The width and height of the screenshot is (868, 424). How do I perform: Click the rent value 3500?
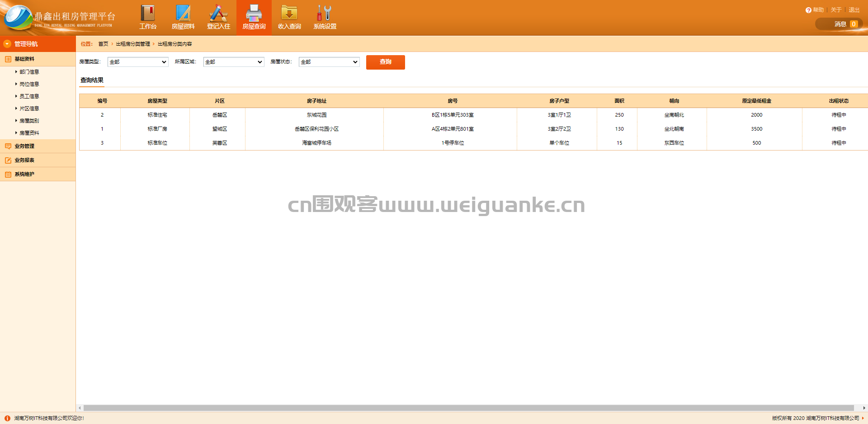756,129
